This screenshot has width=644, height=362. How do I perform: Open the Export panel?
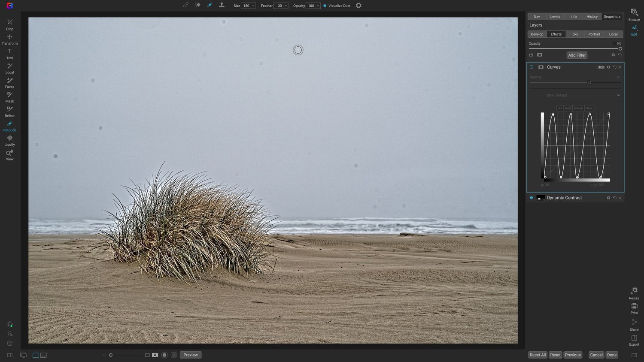click(634, 340)
